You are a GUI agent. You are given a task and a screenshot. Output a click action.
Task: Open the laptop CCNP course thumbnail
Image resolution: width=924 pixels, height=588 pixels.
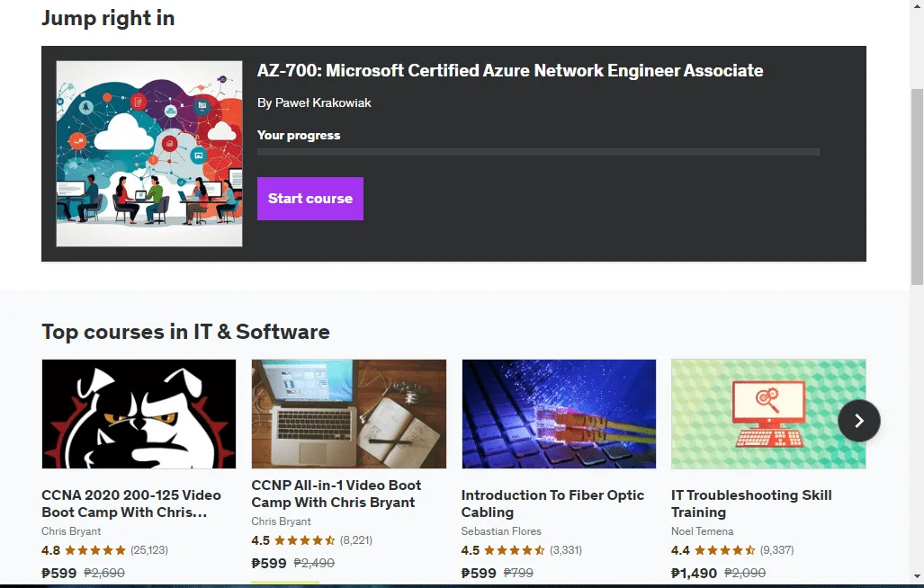[x=349, y=414]
